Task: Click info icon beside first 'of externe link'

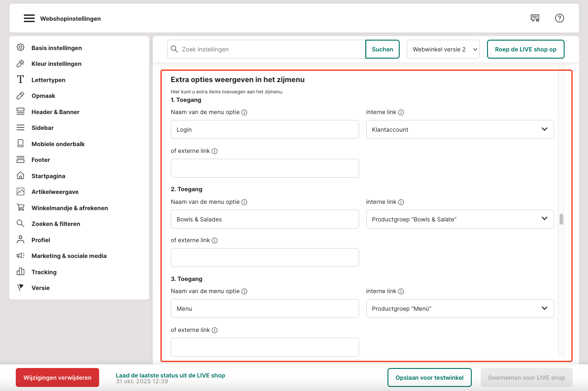Action: tap(214, 151)
